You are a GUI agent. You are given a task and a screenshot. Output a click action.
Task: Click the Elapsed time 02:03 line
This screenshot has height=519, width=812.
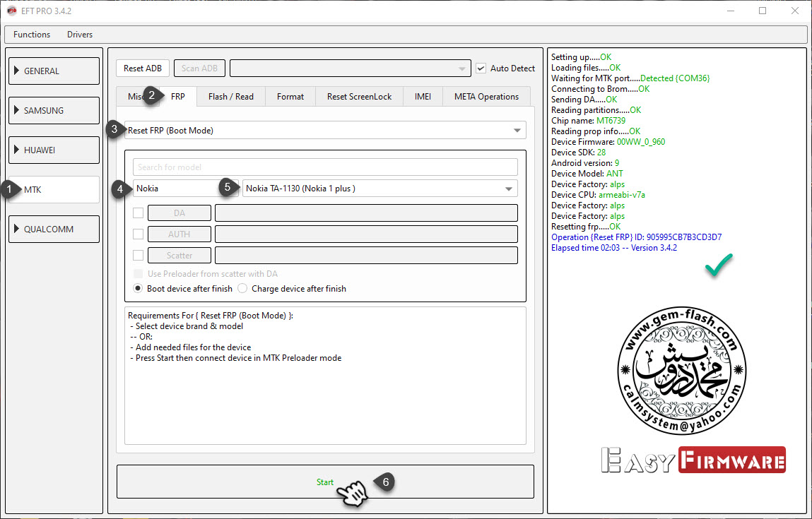613,248
